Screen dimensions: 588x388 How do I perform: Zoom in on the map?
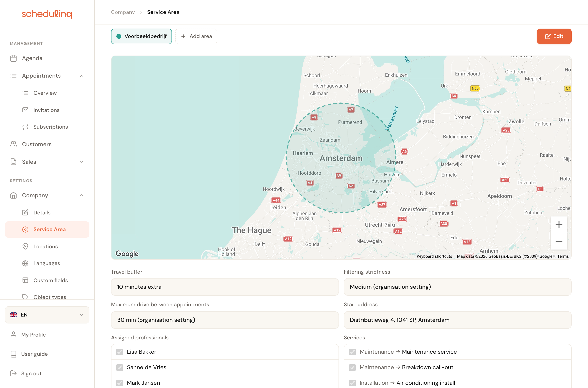click(559, 225)
